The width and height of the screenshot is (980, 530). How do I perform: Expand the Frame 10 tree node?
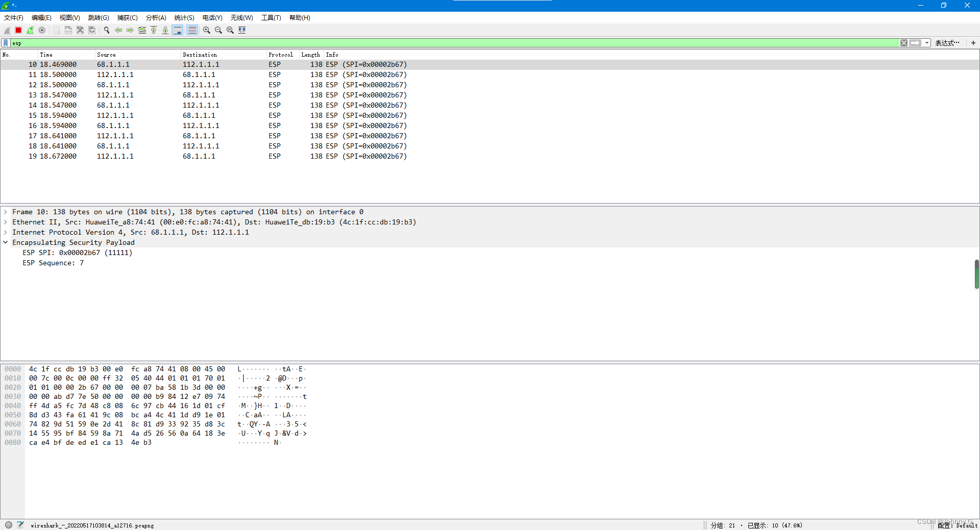tap(6, 212)
